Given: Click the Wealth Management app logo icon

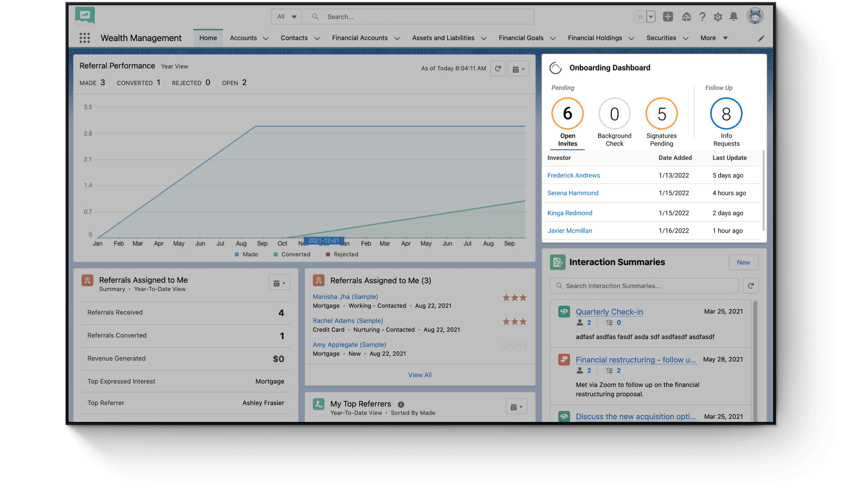Looking at the screenshot, I should (85, 16).
